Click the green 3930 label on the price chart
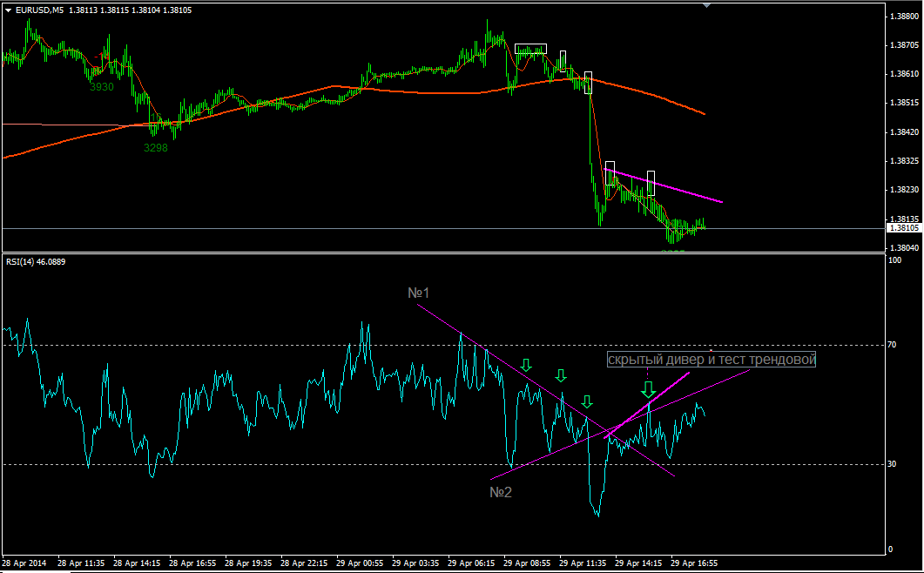Viewport: 924px width, 573px height. coord(101,87)
